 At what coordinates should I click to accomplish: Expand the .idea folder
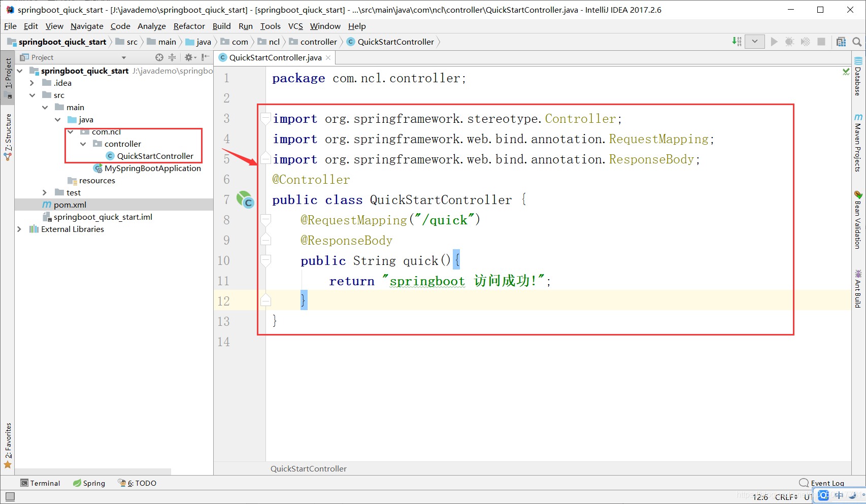click(32, 83)
